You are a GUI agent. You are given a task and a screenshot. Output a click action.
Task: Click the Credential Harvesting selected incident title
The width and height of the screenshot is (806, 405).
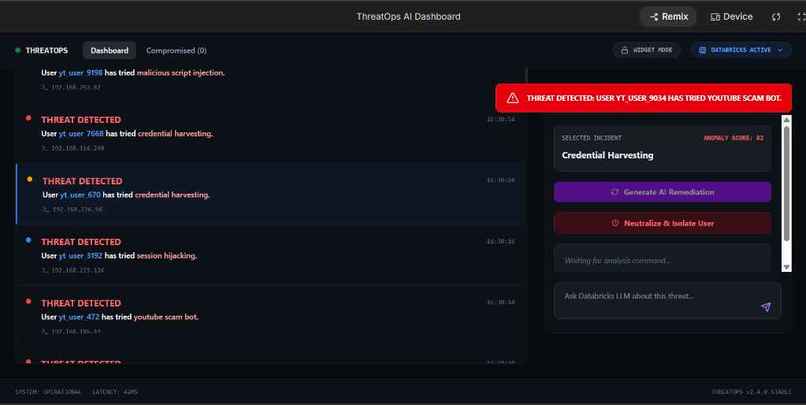pos(608,155)
